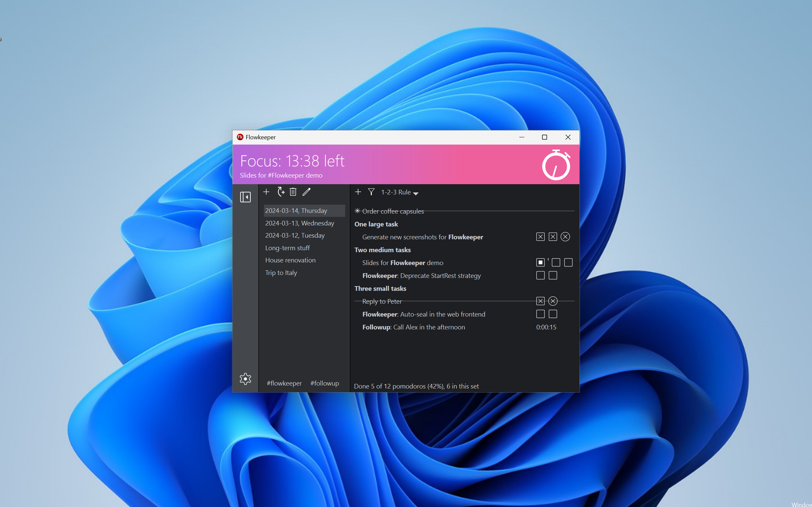Click the active pomodoro of Slides task
The width and height of the screenshot is (812, 507).
coord(540,262)
